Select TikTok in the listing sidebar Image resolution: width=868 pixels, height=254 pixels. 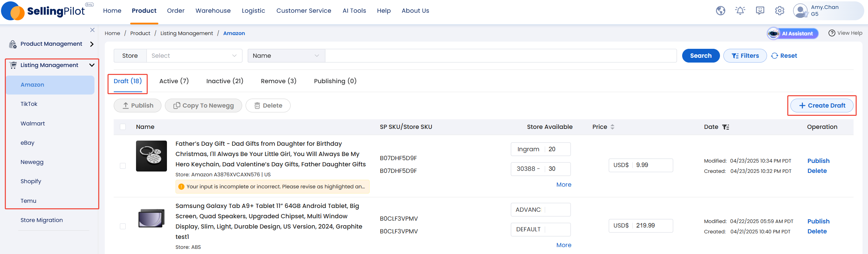[x=29, y=104]
